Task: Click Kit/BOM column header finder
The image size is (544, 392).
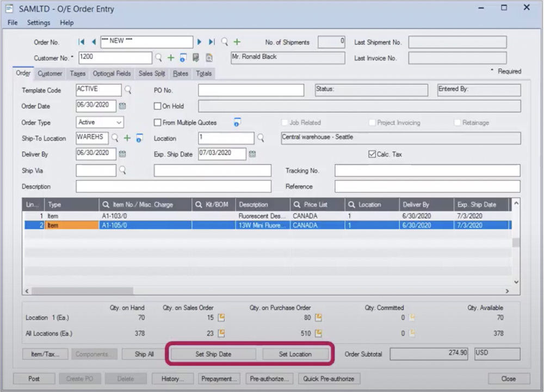Action: click(199, 204)
